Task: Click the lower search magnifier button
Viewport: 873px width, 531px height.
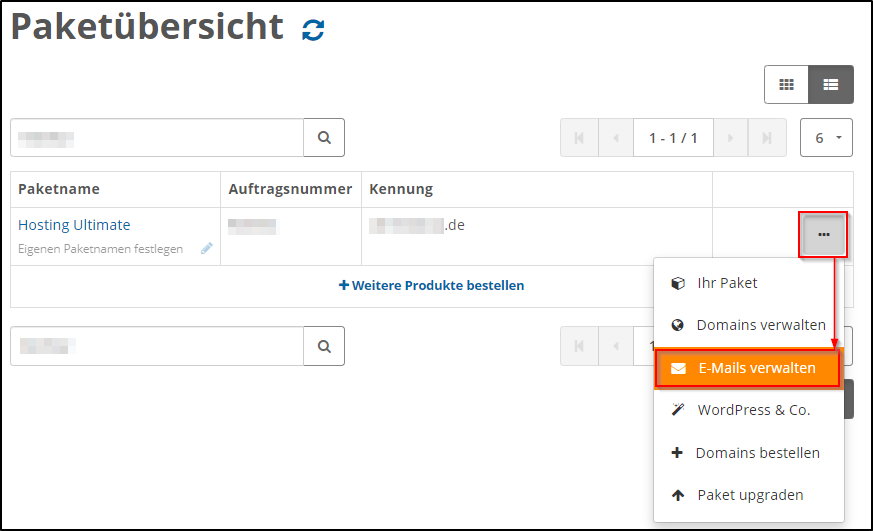Action: click(324, 346)
